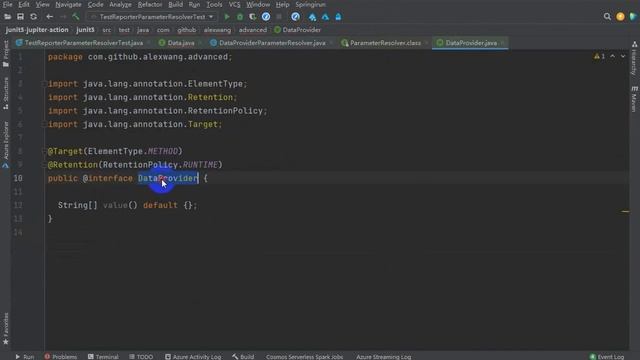The width and height of the screenshot is (640, 360).
Task: Open the Run tool window
Action: [x=24, y=356]
